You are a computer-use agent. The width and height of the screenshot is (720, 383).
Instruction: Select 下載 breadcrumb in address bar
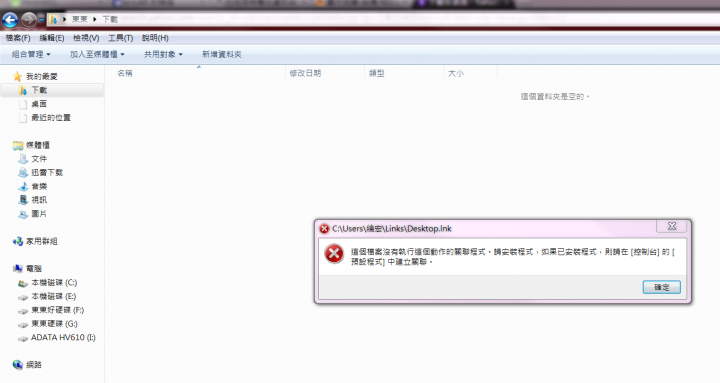click(x=110, y=19)
